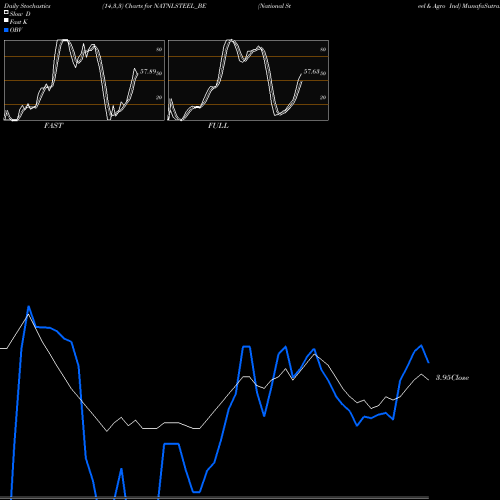Click the FAST stochastic chart panel
500x500 pixels.
84,80
